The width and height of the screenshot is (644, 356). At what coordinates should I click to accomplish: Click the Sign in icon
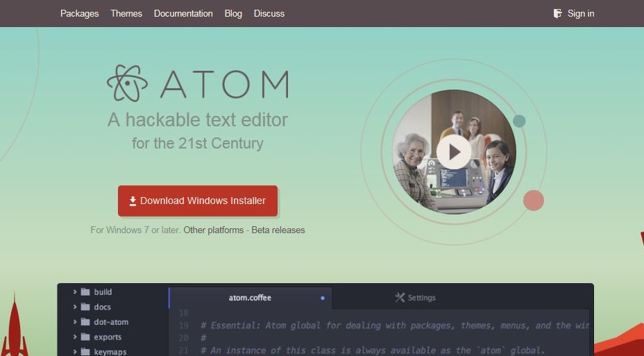pyautogui.click(x=557, y=14)
